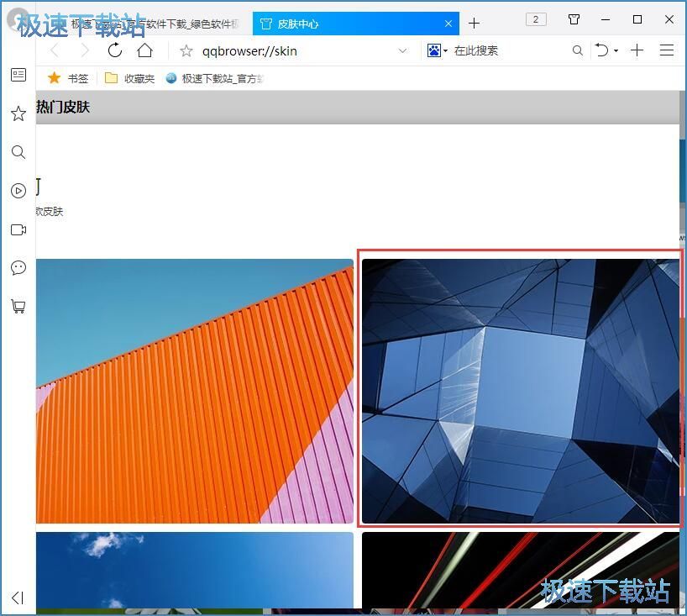Click the sidebar search magnifier icon
This screenshot has height=616, width=687.
click(18, 152)
